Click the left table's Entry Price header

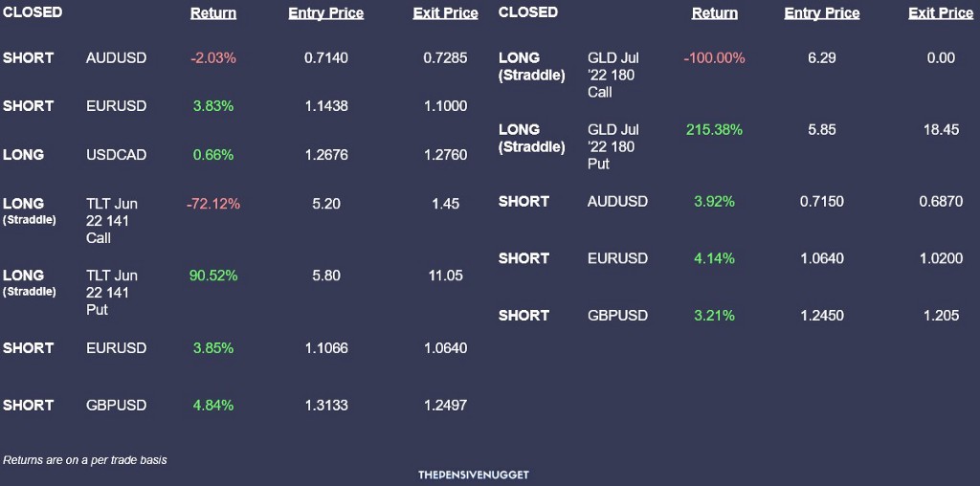[x=325, y=13]
